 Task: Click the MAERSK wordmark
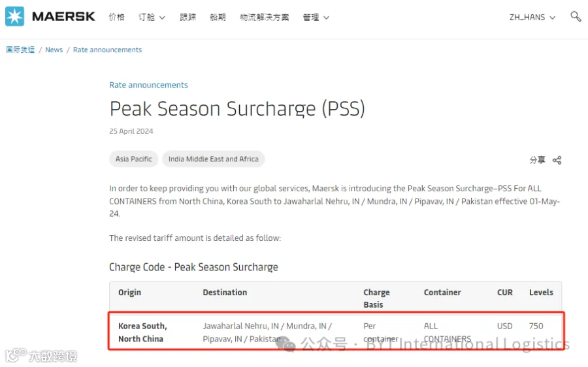point(63,16)
